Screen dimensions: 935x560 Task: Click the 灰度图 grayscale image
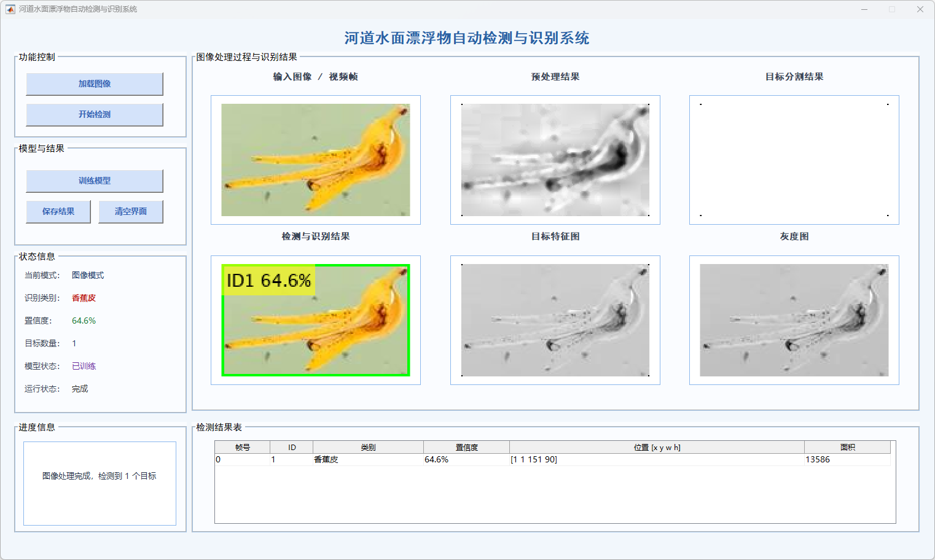[794, 320]
